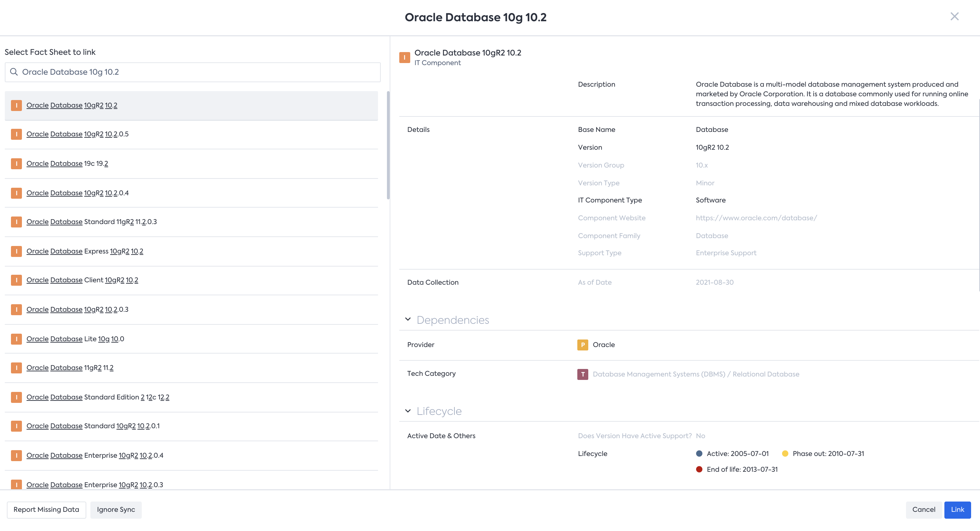Click the Ignore Sync button
Viewport: 980px width, 531px height.
[116, 510]
